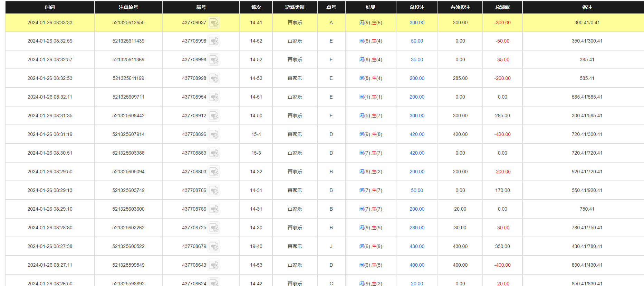The image size is (644, 286).
Task: Select order number 521325608442
Action: pos(128,116)
